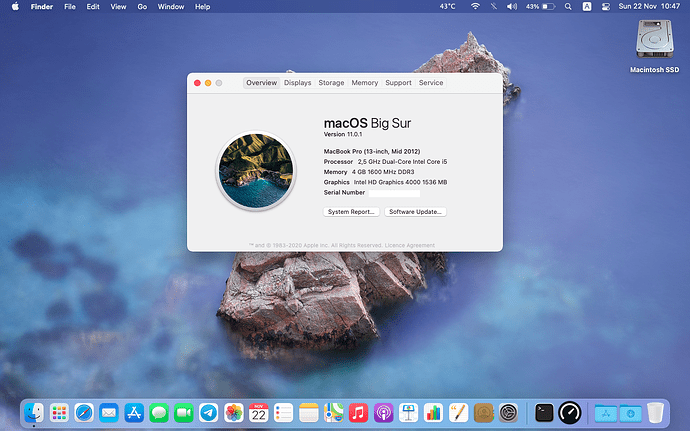Open Control Center from the menu bar
The height and width of the screenshot is (431, 690).
pos(606,7)
